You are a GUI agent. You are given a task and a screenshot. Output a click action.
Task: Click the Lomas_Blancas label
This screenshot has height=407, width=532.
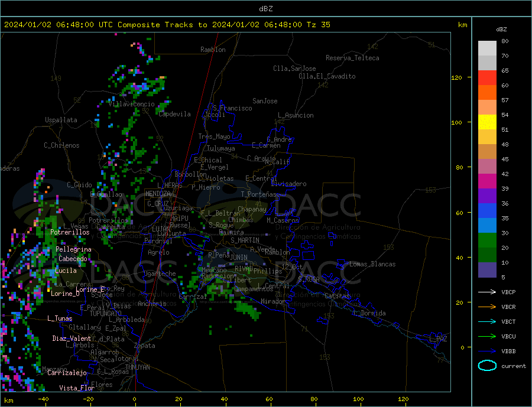(372, 264)
